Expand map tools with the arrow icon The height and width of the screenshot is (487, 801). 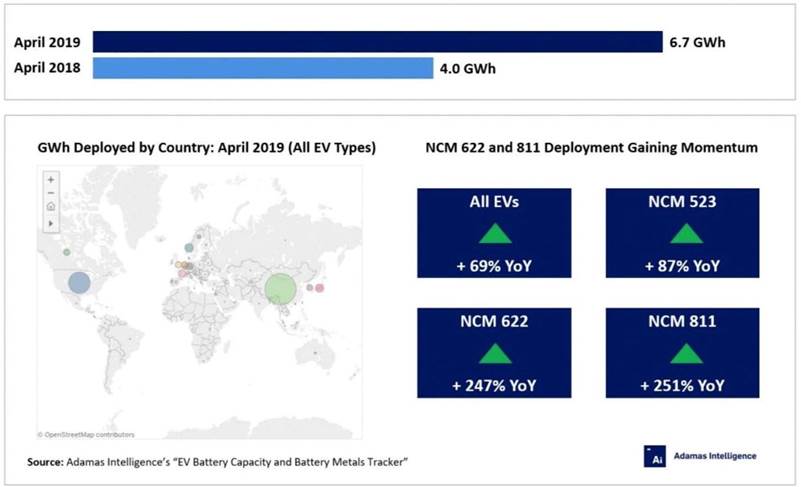tap(50, 223)
